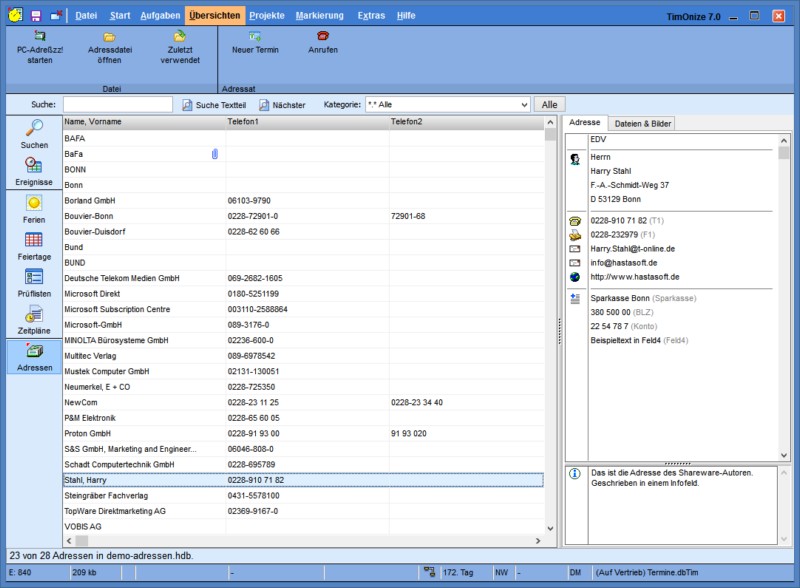Open the Markierung menu
The width and height of the screenshot is (800, 588).
click(319, 16)
